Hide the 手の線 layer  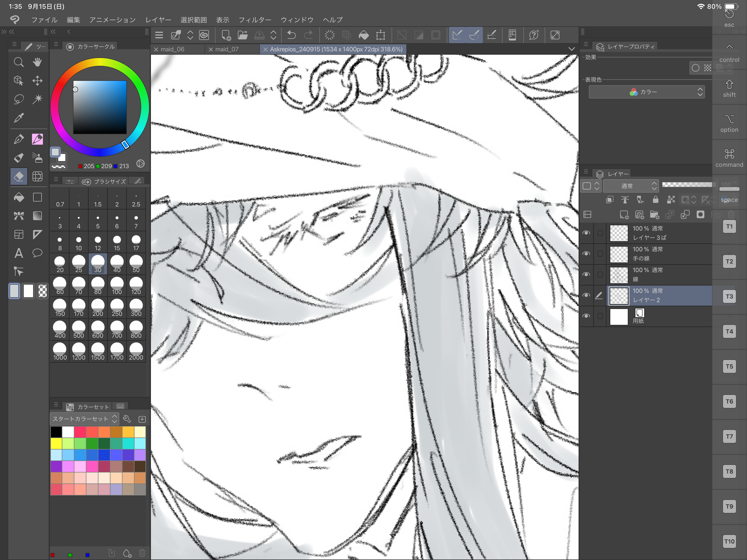pos(586,254)
